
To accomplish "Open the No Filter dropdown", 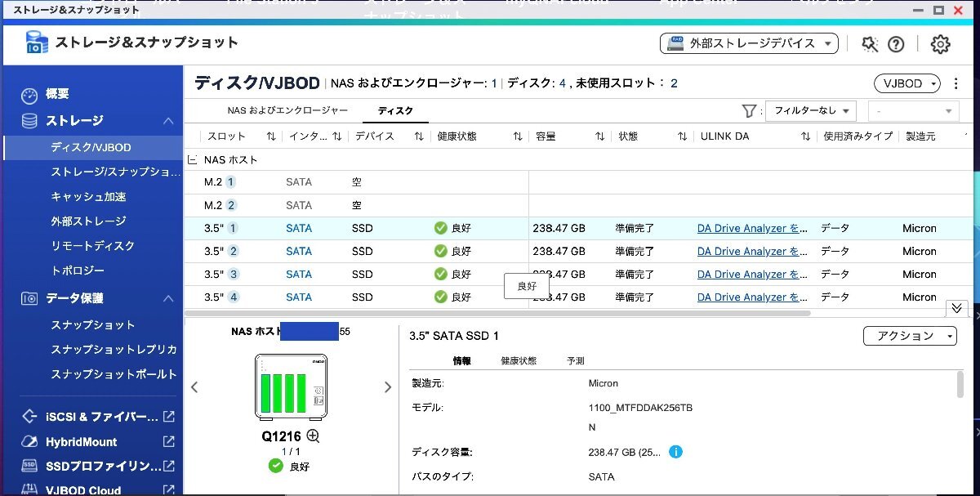I will coord(809,110).
